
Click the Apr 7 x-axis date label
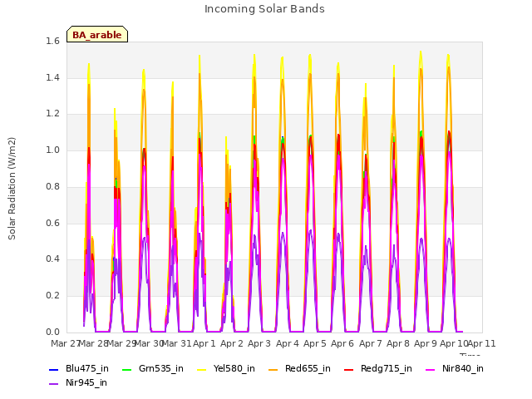(371, 343)
